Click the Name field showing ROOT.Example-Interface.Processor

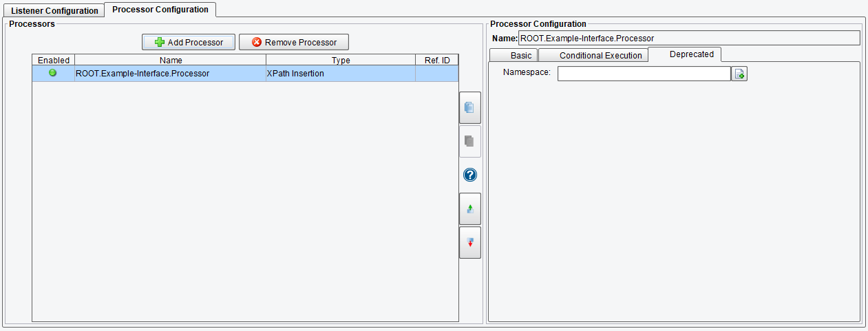tap(689, 38)
